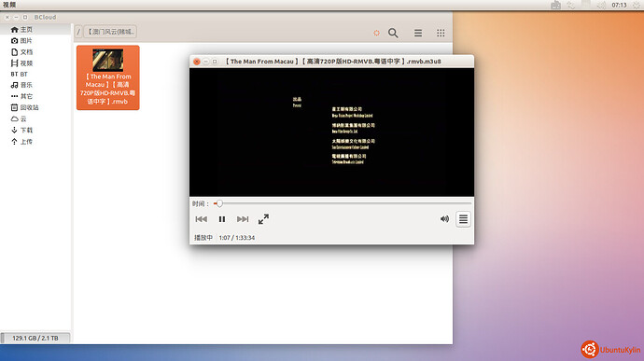
Task: Select The Man From Macau video file
Action: (108, 77)
